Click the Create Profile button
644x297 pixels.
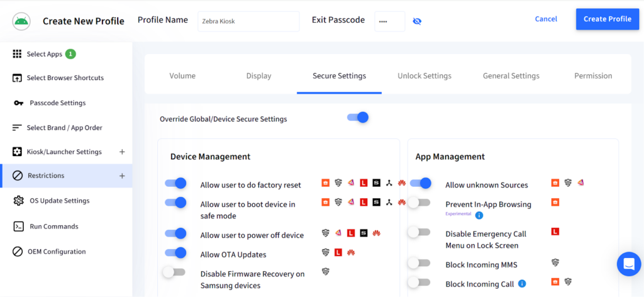coord(608,20)
